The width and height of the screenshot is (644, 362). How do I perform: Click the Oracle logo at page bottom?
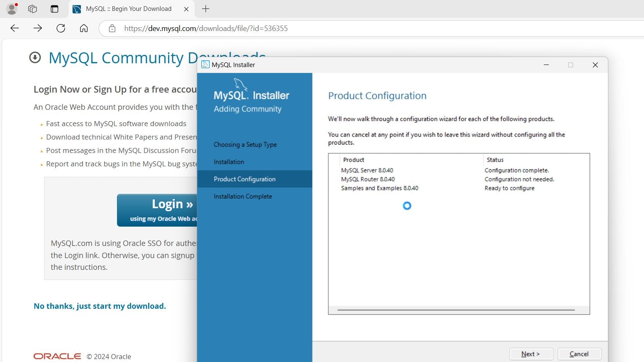click(x=57, y=356)
